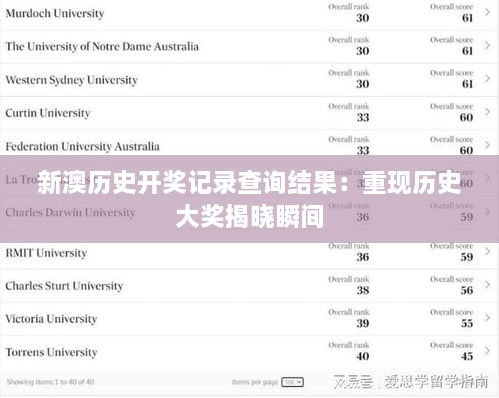
Task: Click RMIT University's overall rank 36
Action: point(363,257)
